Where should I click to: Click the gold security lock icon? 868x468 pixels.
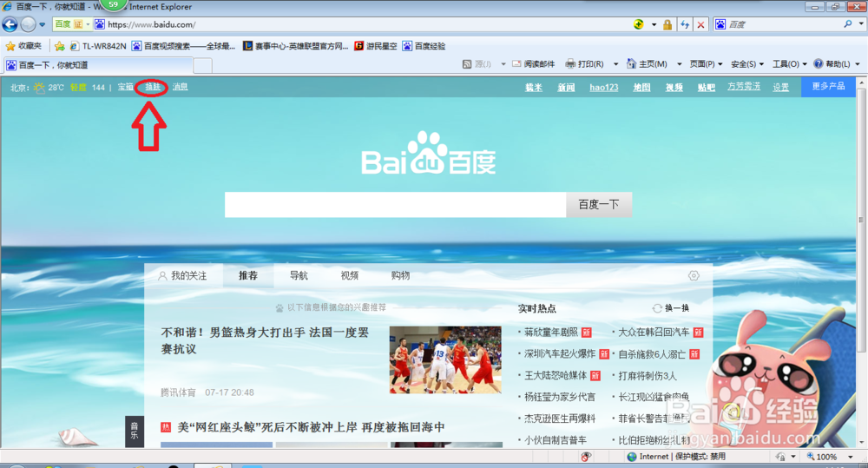click(667, 24)
